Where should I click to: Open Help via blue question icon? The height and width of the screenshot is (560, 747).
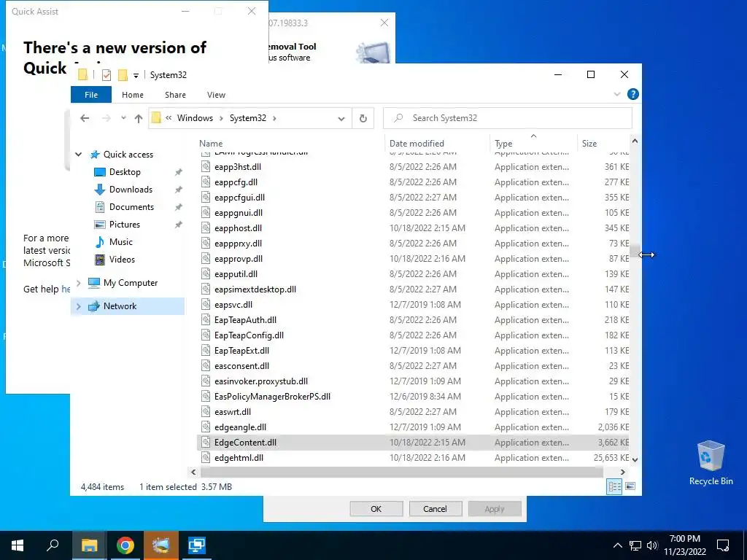coord(632,94)
